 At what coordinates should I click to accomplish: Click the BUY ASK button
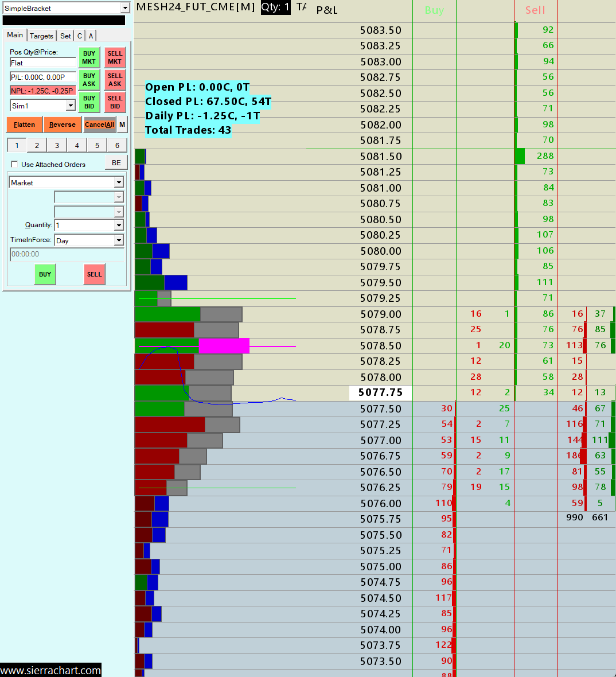click(89, 80)
